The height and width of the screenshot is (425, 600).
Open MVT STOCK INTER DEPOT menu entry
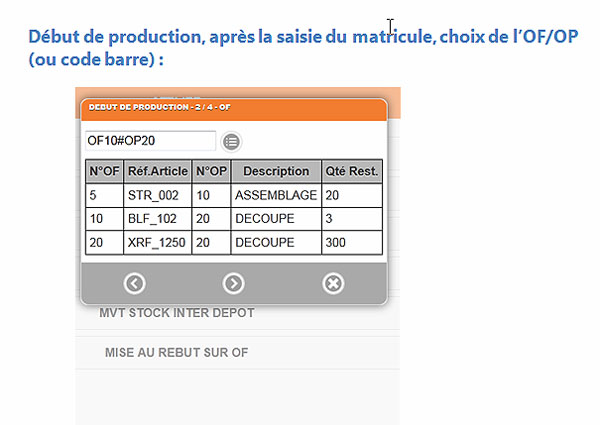[x=177, y=313]
